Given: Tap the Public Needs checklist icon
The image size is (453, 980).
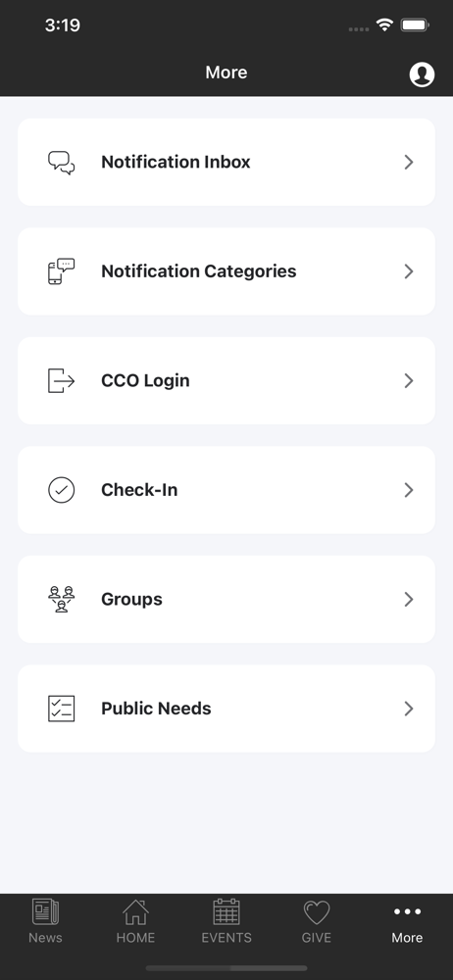Looking at the screenshot, I should pos(62,709).
